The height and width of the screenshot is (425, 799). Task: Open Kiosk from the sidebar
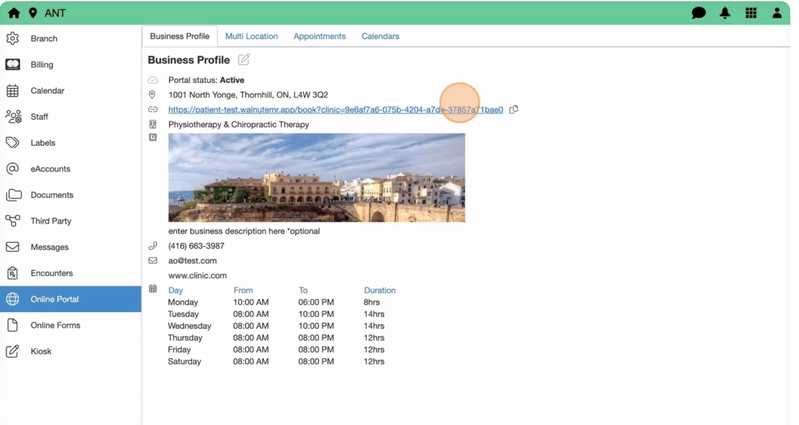click(x=41, y=351)
